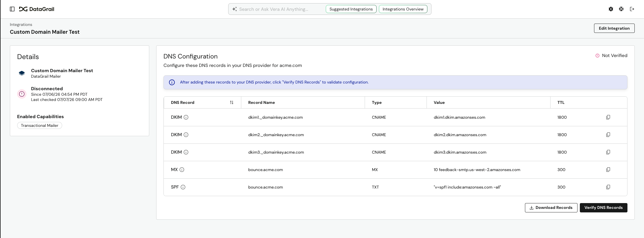Click the Edit Integration button
The height and width of the screenshot is (238, 644).
614,28
